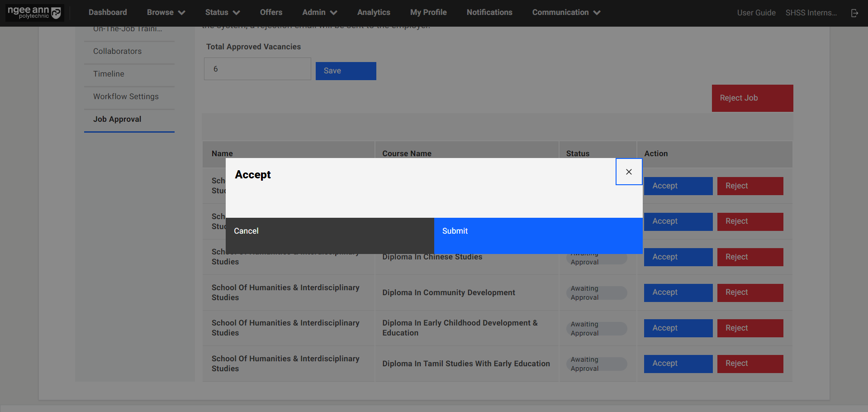Expand the Admin dropdown menu

point(319,13)
